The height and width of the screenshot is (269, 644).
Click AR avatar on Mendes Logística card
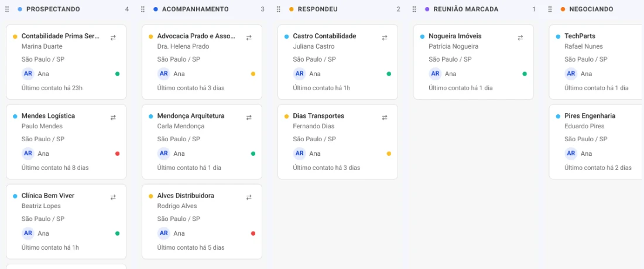(28, 154)
